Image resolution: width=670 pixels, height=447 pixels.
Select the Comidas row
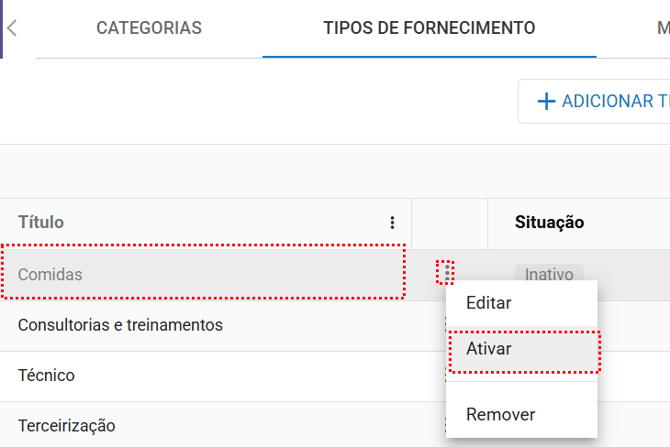click(x=200, y=274)
